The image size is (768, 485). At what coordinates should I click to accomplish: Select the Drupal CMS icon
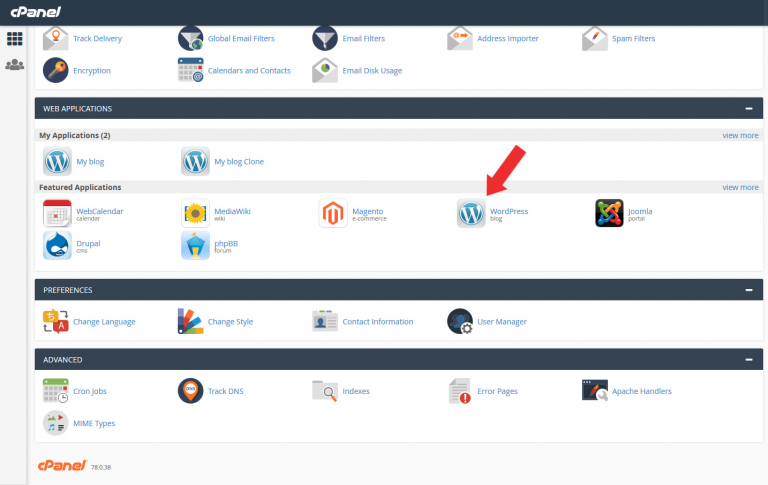[x=57, y=244]
